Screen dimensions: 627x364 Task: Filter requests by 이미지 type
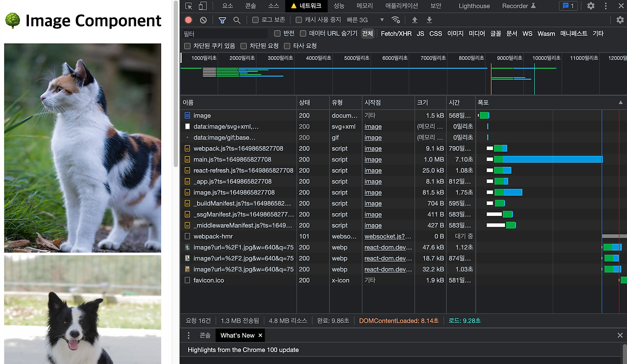(456, 34)
